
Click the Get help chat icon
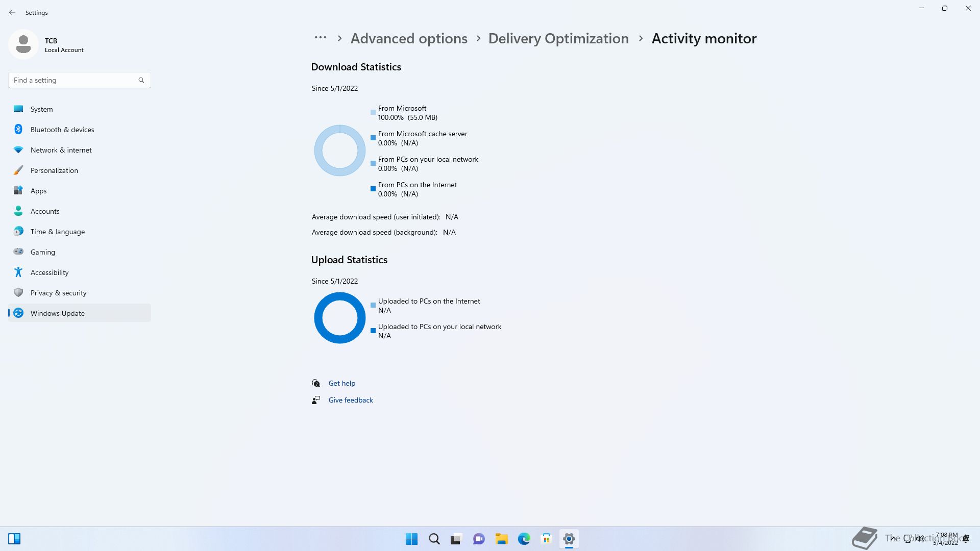[316, 383]
